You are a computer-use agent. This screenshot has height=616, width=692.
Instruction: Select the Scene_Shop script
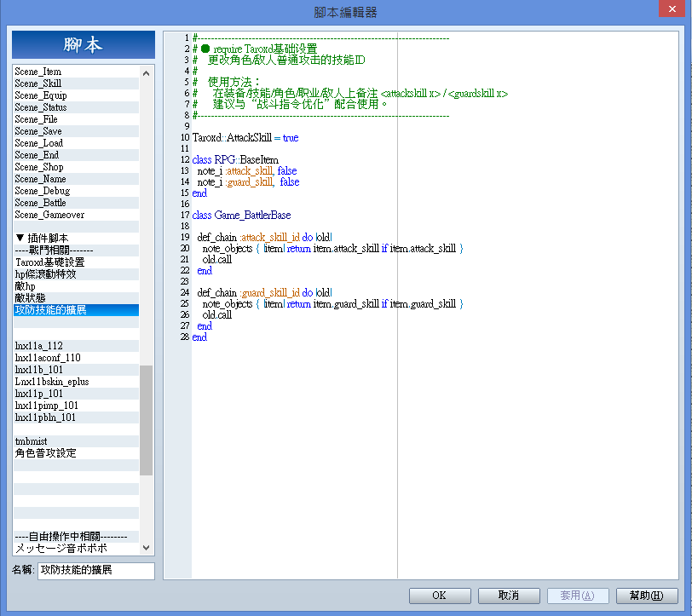click(77, 167)
